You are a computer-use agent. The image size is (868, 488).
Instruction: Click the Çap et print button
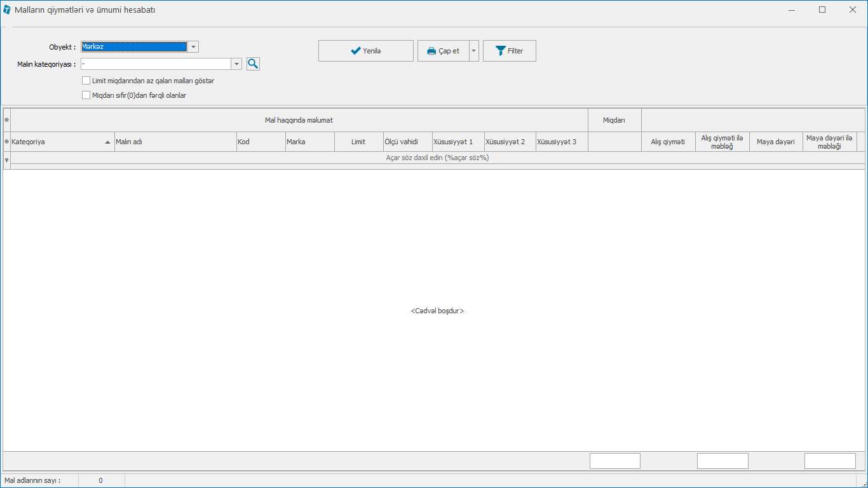443,51
